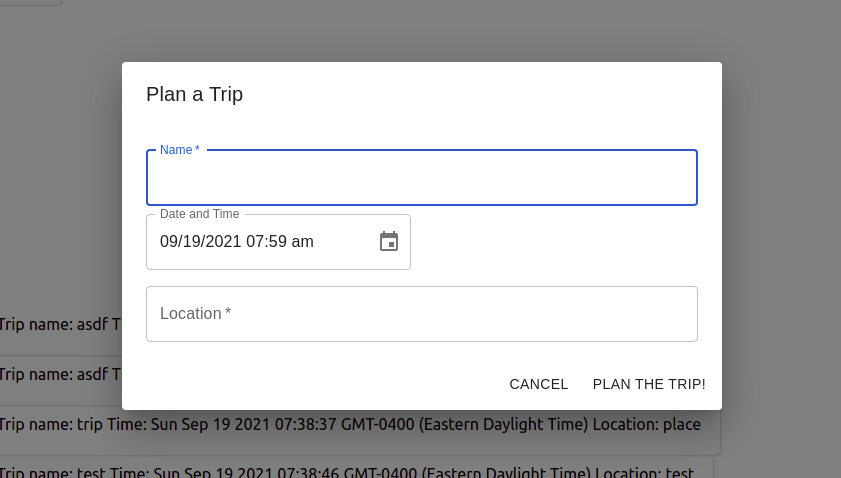
Task: Click the dimmed backdrop outside the dialog
Action: [x=780, y=200]
